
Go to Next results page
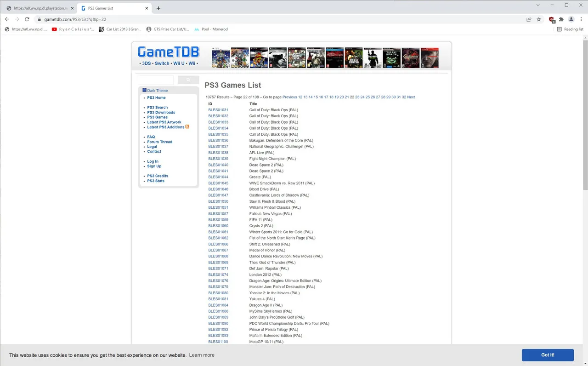click(411, 97)
